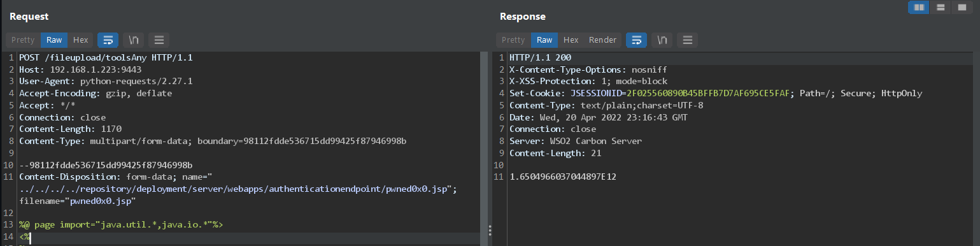The height and width of the screenshot is (246, 980).
Task: Click the Content-Type multipart/form-data boundary line
Action: click(213, 141)
